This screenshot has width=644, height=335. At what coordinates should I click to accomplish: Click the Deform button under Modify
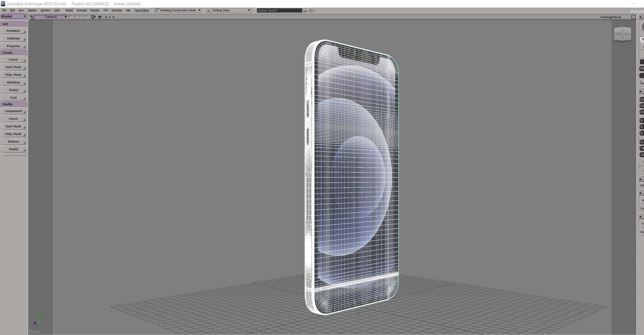(13, 142)
